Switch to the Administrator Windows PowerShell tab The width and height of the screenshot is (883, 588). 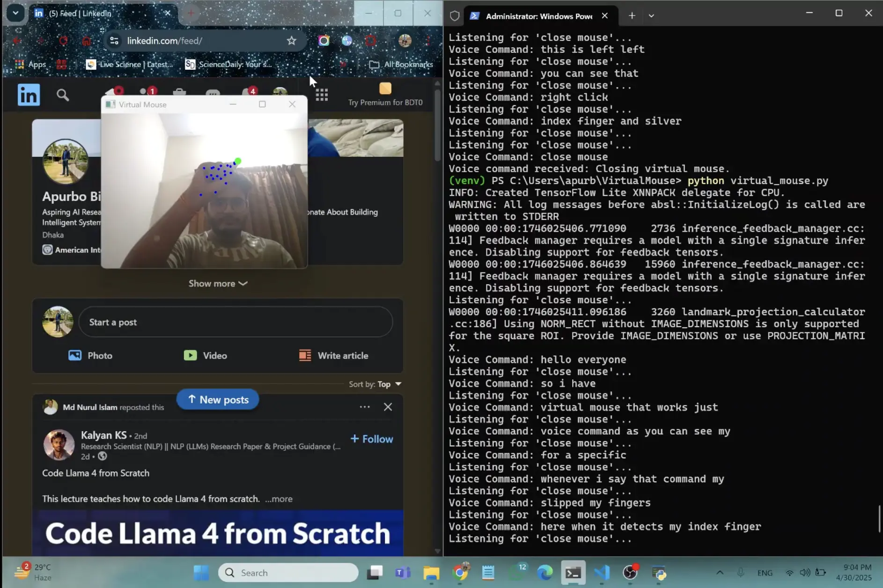point(538,16)
